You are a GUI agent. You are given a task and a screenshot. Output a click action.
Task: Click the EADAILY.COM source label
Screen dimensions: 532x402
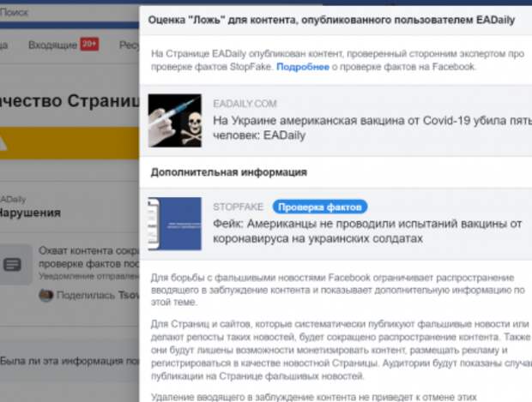[x=245, y=104]
